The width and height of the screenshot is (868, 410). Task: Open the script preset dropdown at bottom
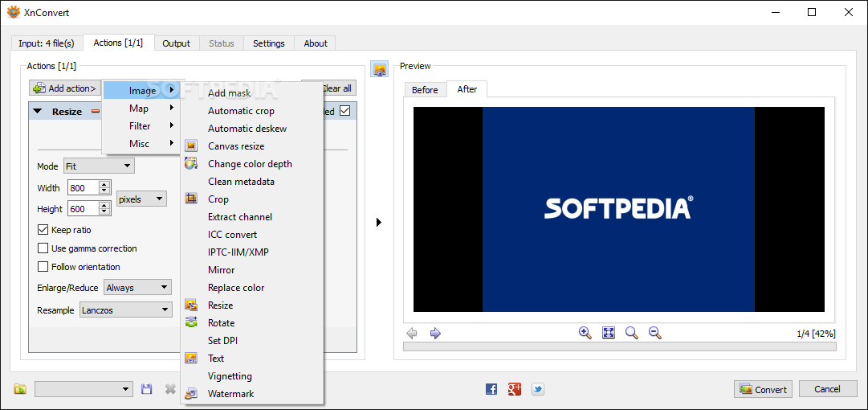click(x=84, y=389)
